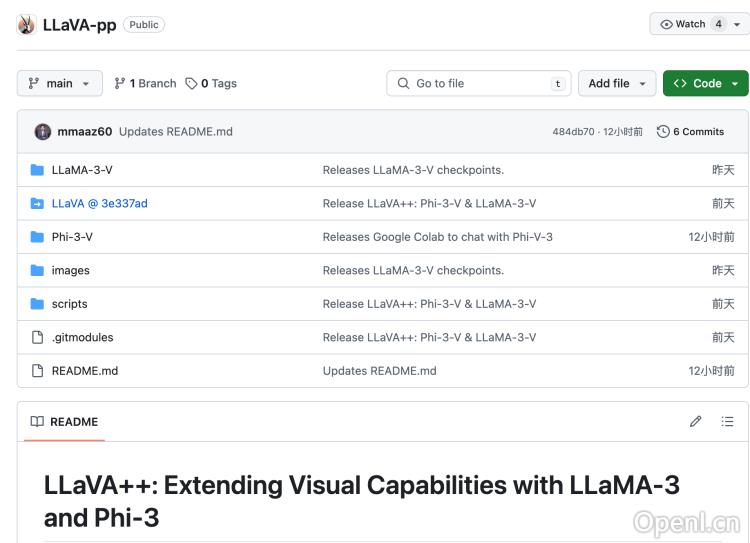Click the mmaaz60 user avatar
Screen dimensions: 750x543
click(43, 132)
